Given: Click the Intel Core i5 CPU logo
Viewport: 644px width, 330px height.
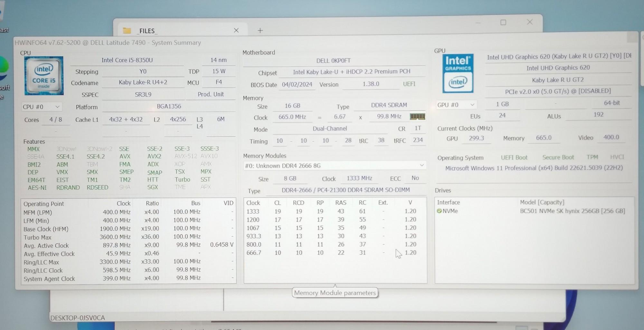Looking at the screenshot, I should (44, 76).
